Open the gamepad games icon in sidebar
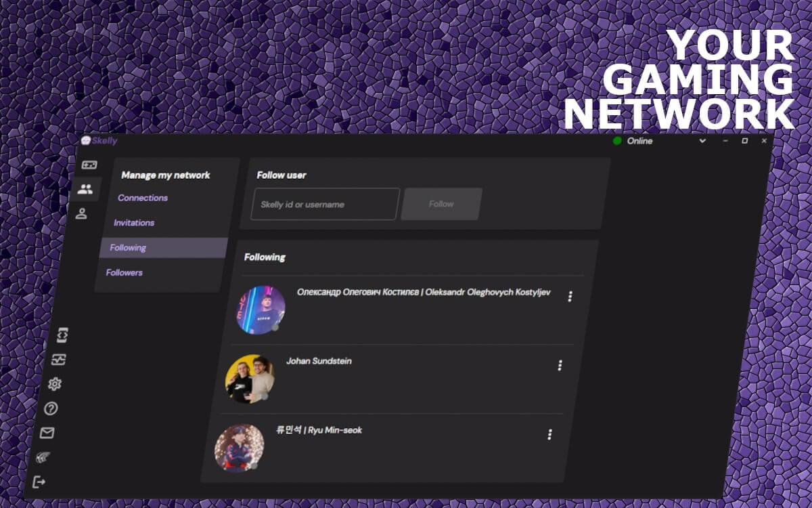Screen dimensions: 812x508 coord(89,165)
